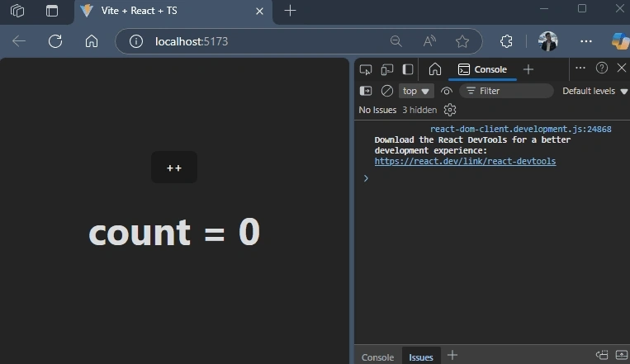Open DevTools help icon
This screenshot has width=630, height=364.
pos(601,68)
